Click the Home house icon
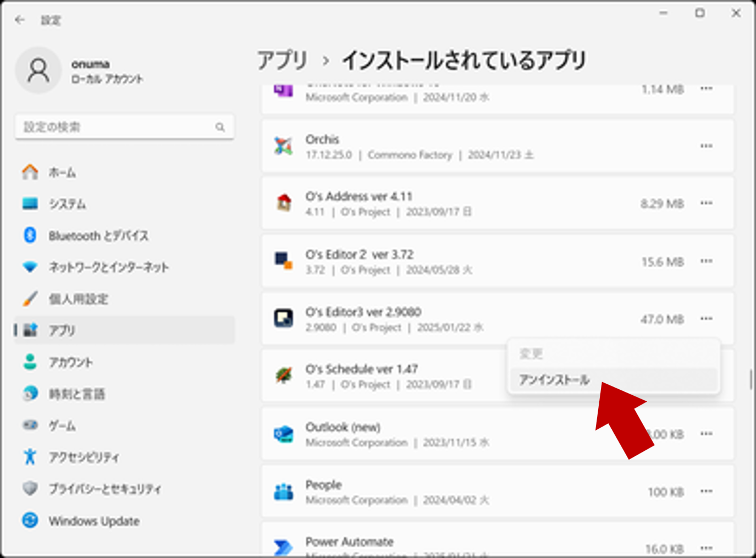756x558 pixels. pyautogui.click(x=30, y=172)
